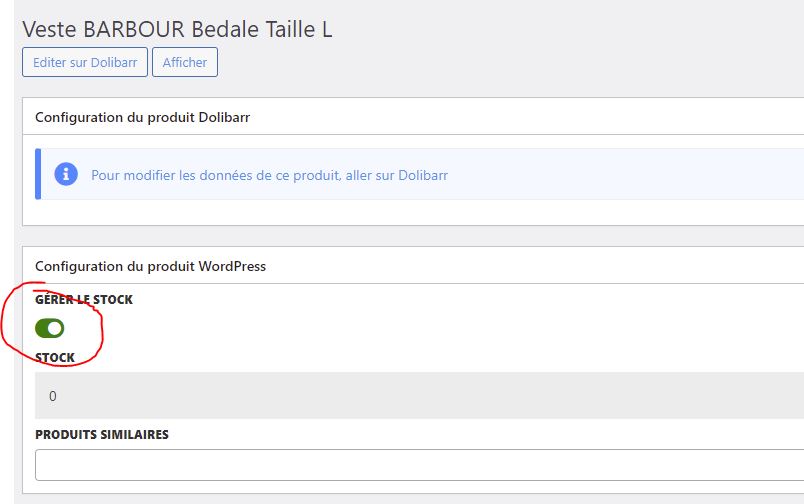Viewport: 804px width, 504px height.
Task: Open the Afficher button
Action: tap(185, 62)
